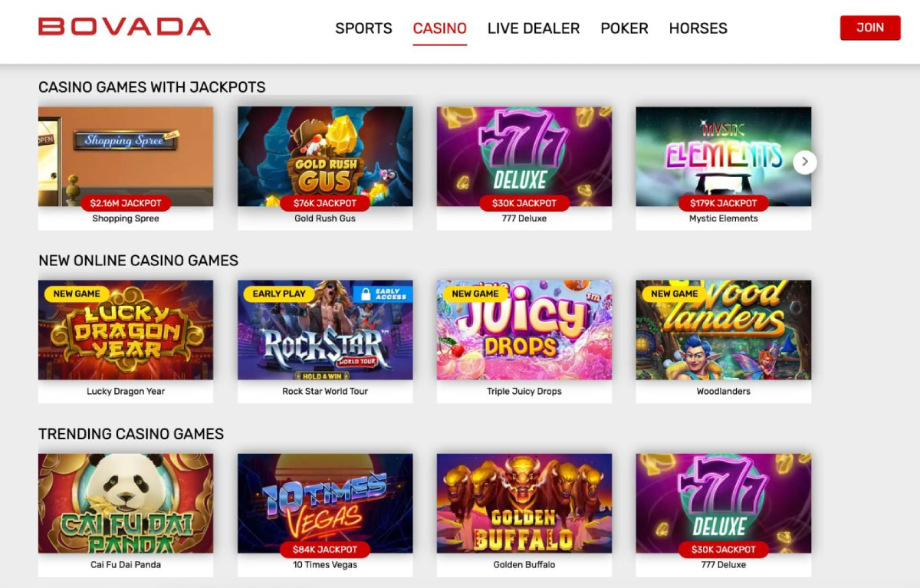This screenshot has width=920, height=588.
Task: Click the Bovada logo
Action: coord(124,28)
